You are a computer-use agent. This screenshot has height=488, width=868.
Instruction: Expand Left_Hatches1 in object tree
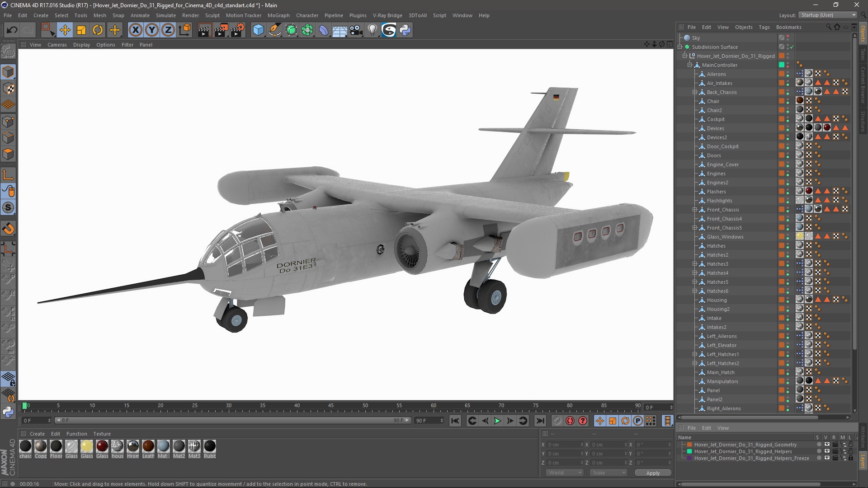point(695,354)
